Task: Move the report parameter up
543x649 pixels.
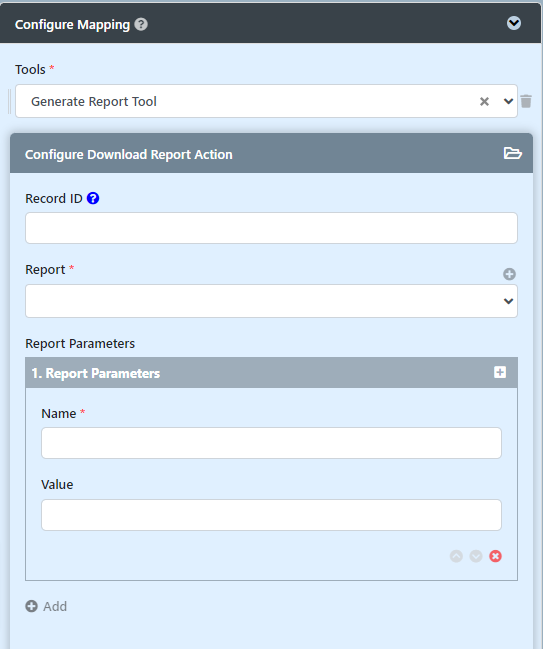Action: coord(456,556)
